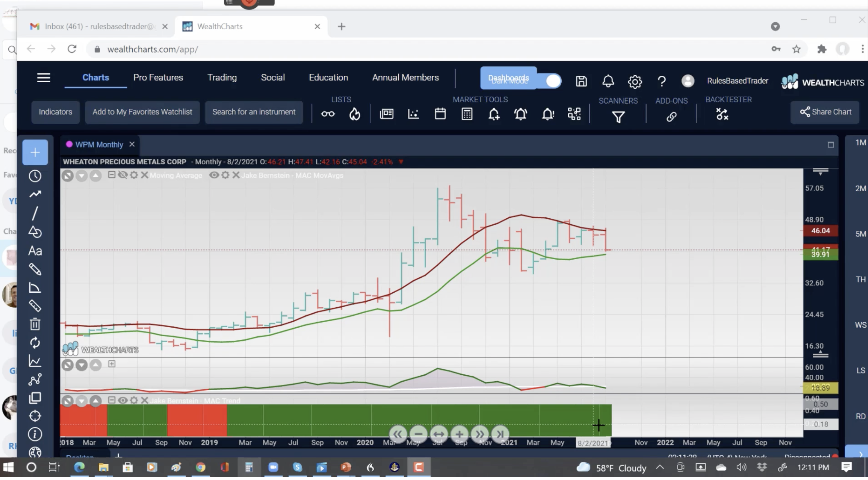
Task: Open the glasses watchlist icon under LISTS
Action: point(328,114)
